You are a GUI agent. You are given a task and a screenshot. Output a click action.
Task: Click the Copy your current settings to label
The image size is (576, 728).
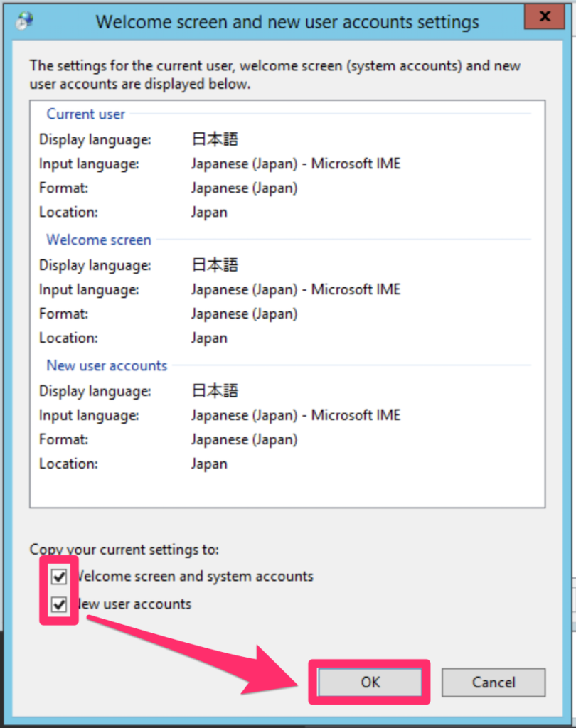point(124,550)
